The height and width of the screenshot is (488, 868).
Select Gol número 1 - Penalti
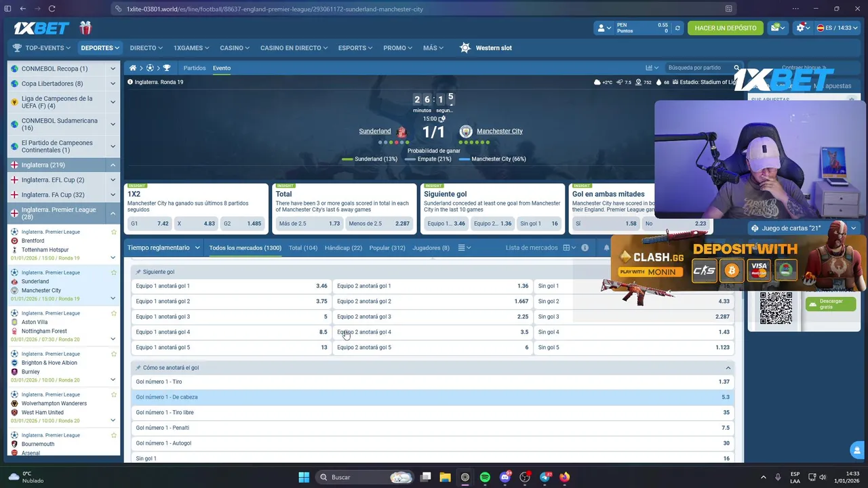(433, 428)
